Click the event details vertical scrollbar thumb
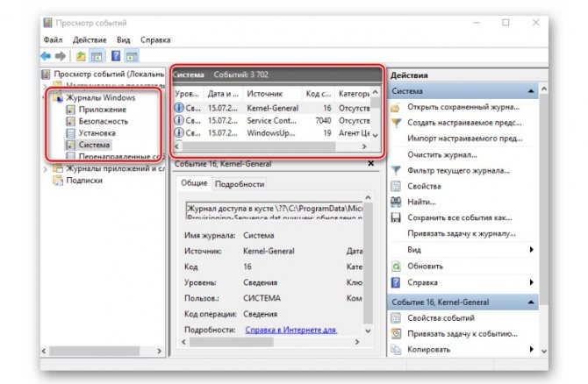The width and height of the screenshot is (588, 384). 368,263
